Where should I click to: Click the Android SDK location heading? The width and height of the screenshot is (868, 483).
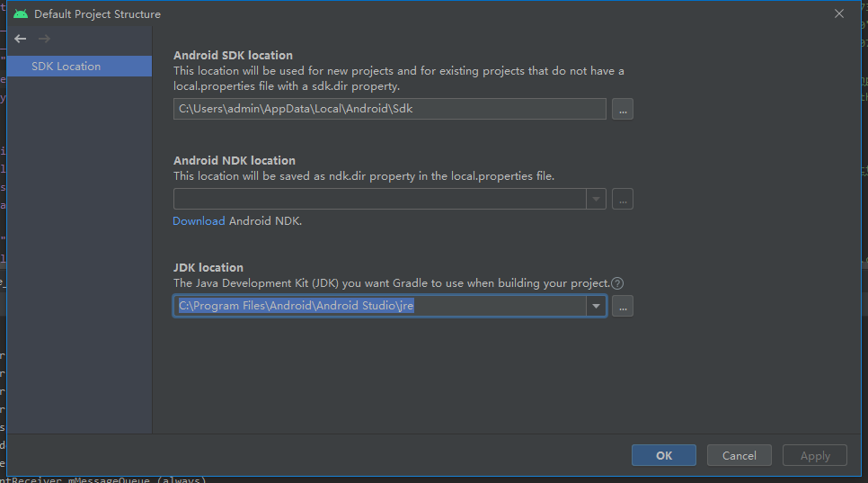(233, 56)
